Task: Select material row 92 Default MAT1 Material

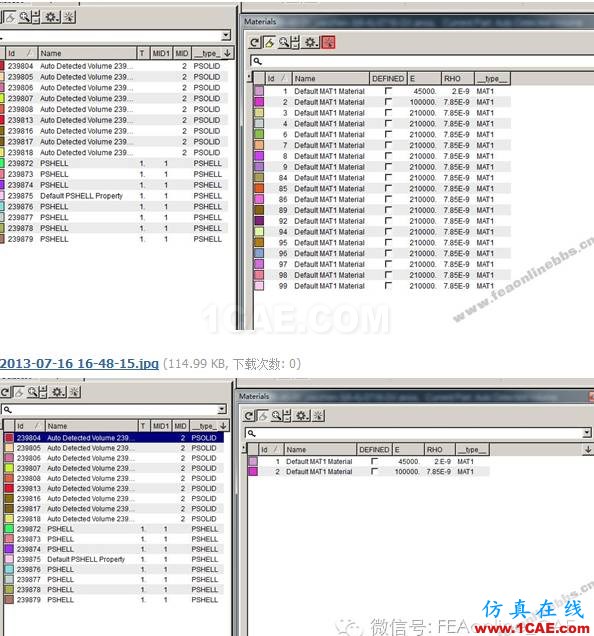Action: (x=382, y=221)
